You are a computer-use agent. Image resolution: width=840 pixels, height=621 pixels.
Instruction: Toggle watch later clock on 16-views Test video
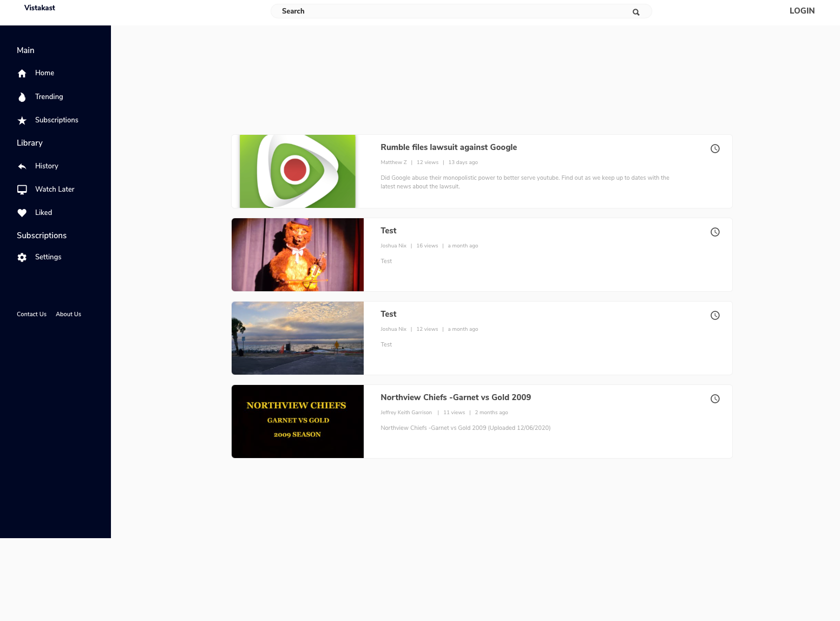coord(715,232)
